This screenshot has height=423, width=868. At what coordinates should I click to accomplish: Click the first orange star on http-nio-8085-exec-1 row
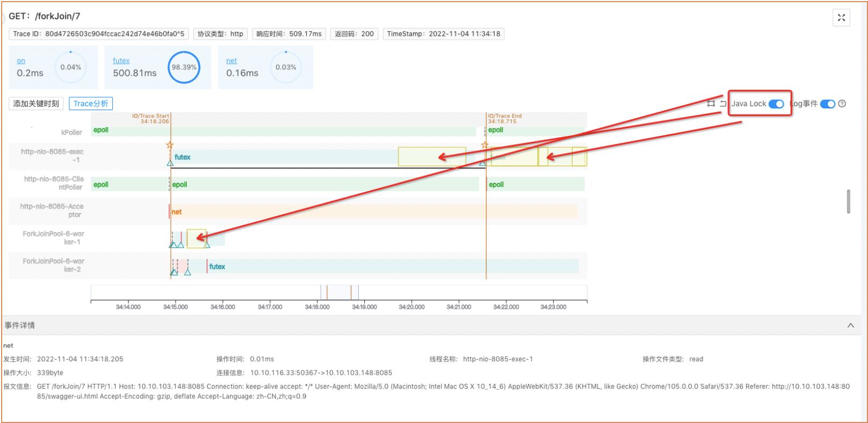coord(170,145)
